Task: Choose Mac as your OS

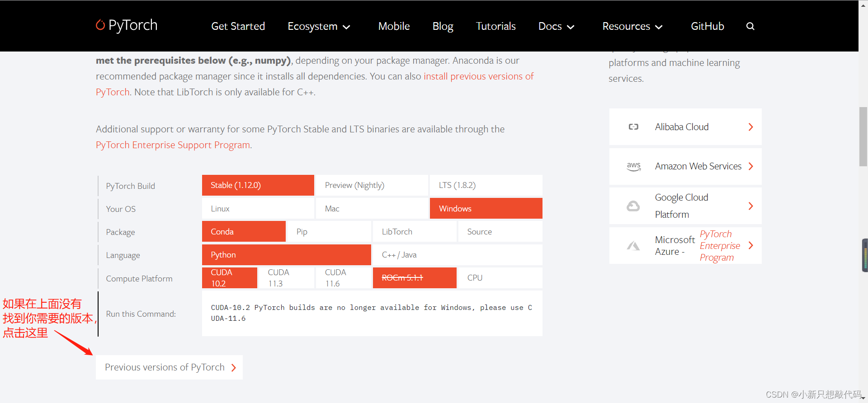Action: (372, 208)
